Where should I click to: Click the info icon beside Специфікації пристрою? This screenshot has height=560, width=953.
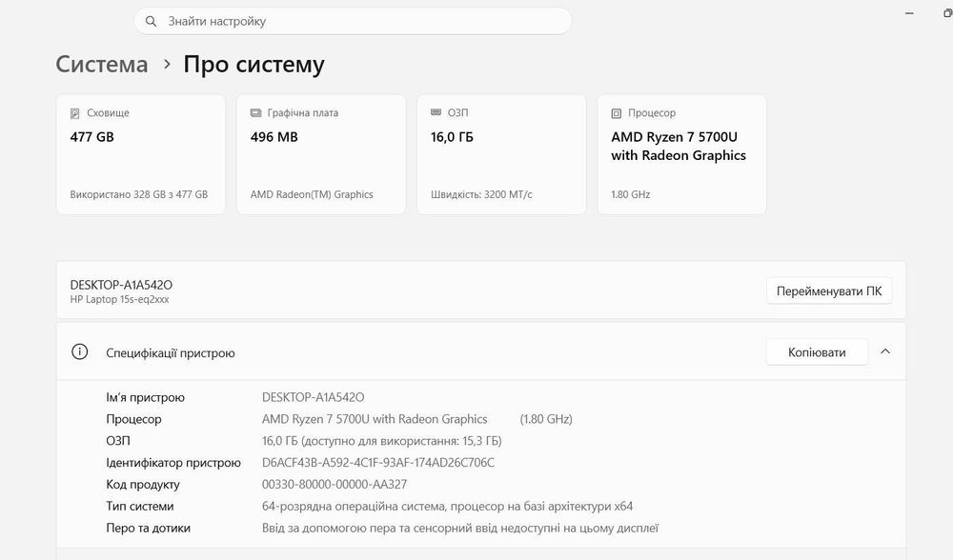[x=80, y=351]
